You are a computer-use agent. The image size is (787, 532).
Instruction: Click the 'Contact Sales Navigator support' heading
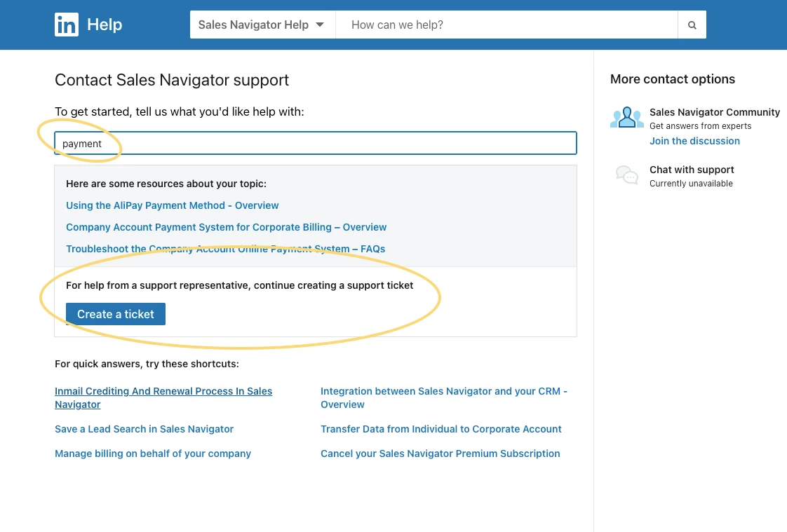click(172, 80)
